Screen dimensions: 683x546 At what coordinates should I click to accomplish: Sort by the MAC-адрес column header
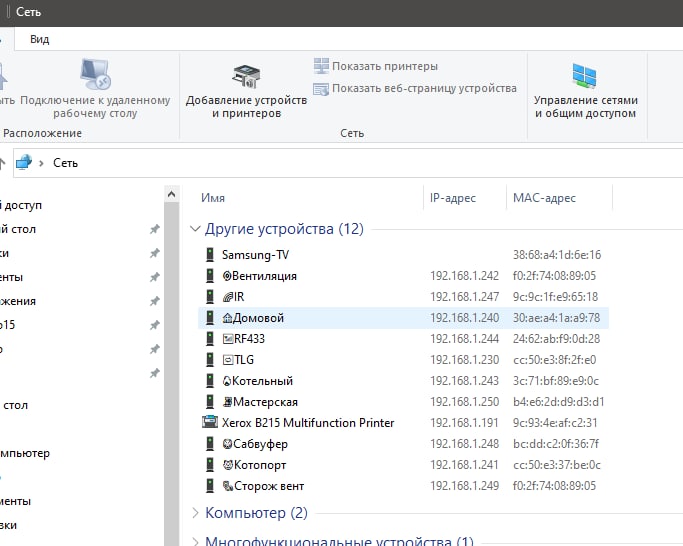pos(544,198)
